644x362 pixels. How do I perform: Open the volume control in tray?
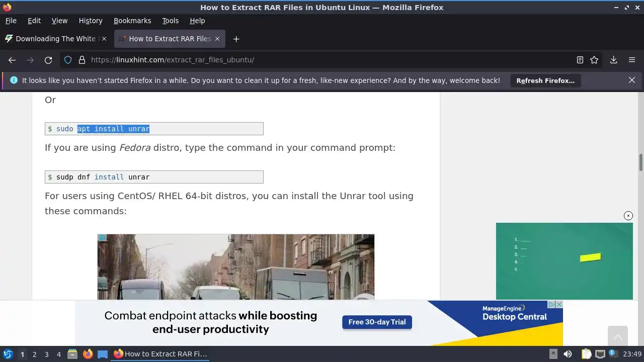tap(568, 354)
